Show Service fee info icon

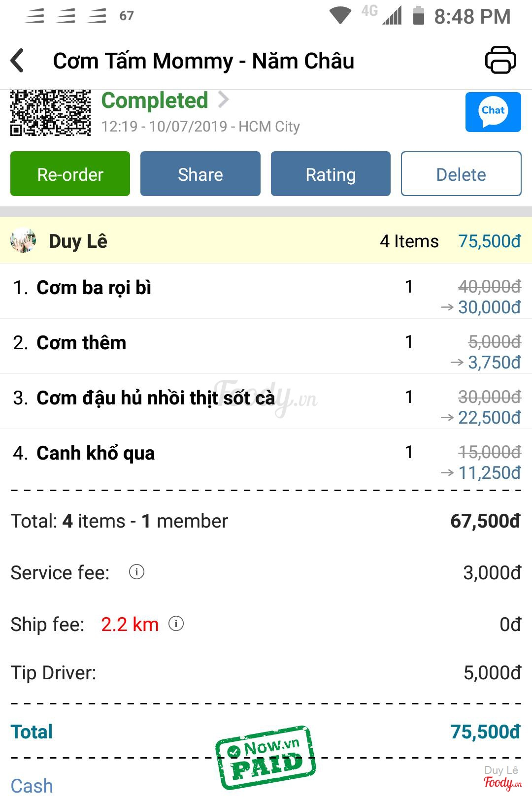[136, 572]
